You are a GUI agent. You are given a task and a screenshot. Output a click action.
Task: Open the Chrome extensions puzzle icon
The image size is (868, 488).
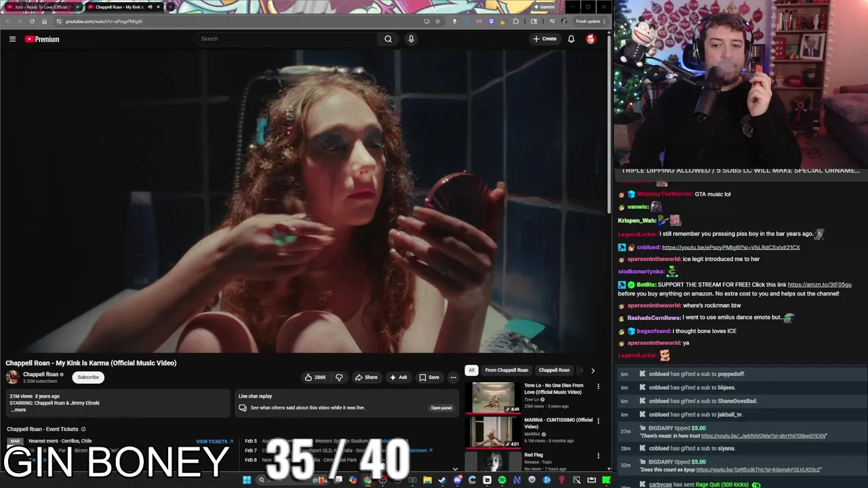pyautogui.click(x=516, y=21)
